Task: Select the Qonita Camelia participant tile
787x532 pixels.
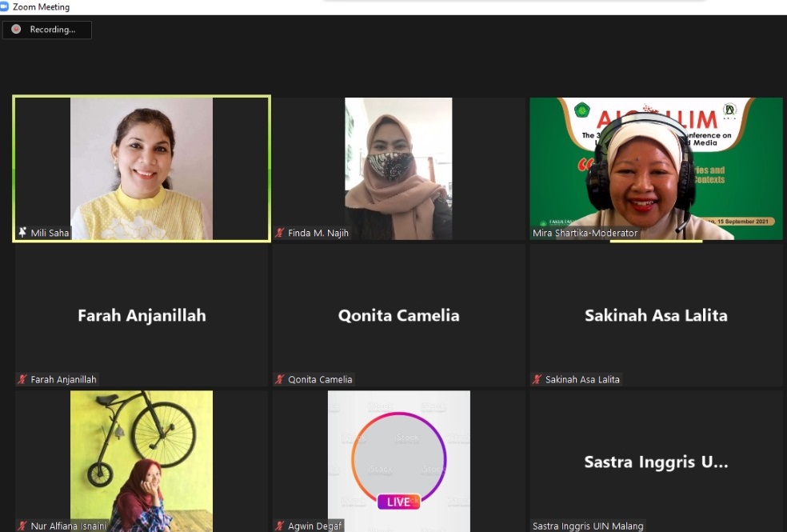Action: coord(398,315)
